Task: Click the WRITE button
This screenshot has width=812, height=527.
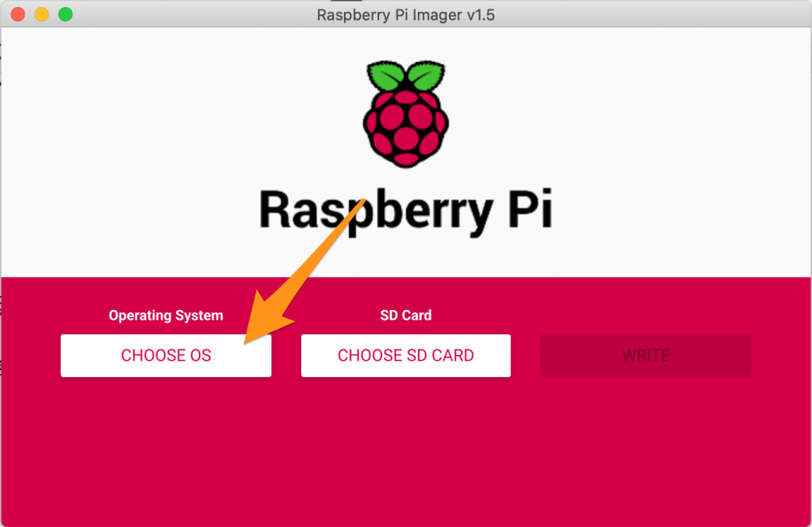Action: coord(645,356)
